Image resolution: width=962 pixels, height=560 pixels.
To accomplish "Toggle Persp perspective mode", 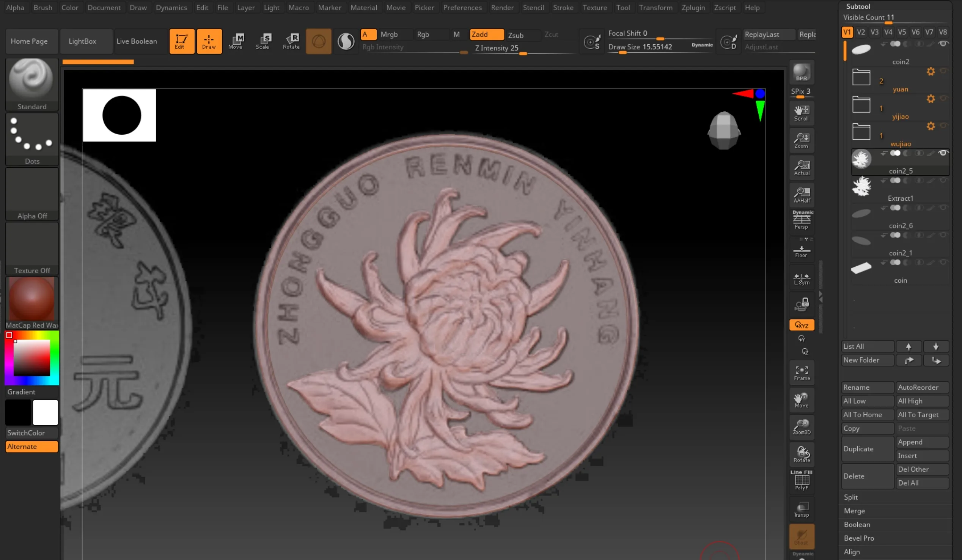I will coord(801,220).
